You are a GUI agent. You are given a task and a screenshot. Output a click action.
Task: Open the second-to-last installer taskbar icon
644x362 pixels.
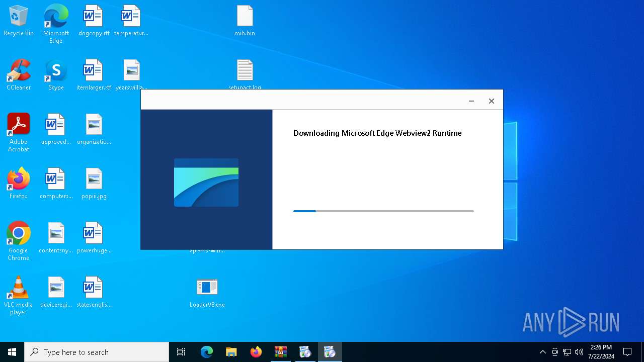click(x=305, y=352)
